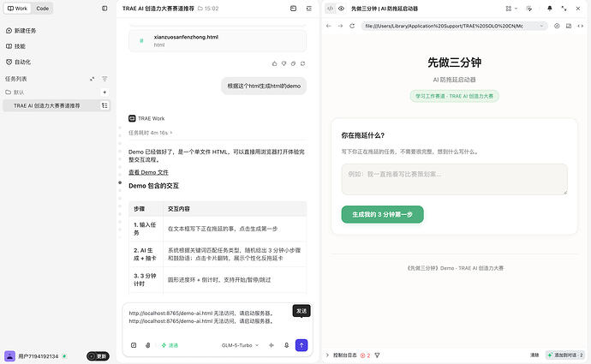591x364 pixels.
Task: Click the procrastination task text area
Action: (454, 179)
